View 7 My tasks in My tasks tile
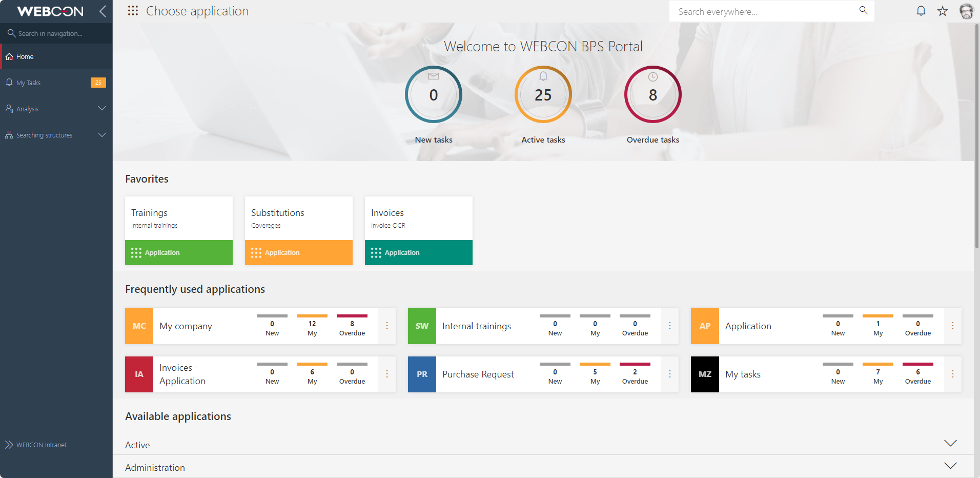 (x=878, y=374)
